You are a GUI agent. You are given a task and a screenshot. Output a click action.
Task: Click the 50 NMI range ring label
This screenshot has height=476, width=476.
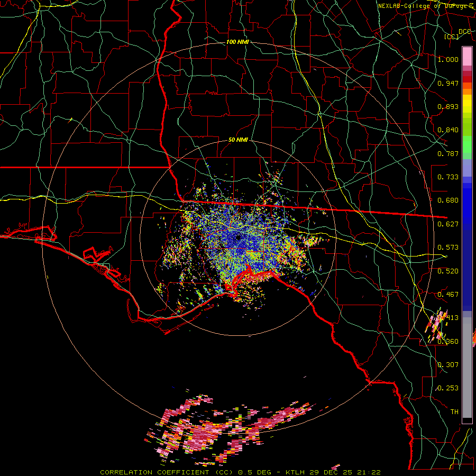tap(238, 140)
